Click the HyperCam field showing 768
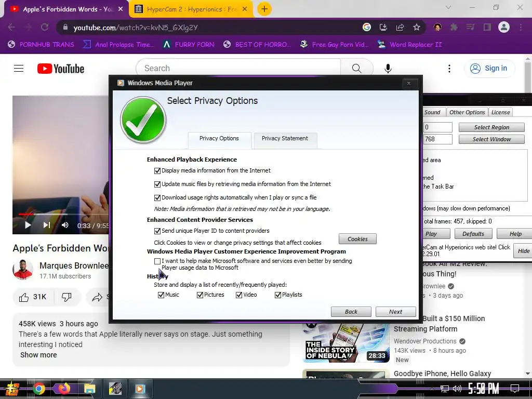 [437, 139]
